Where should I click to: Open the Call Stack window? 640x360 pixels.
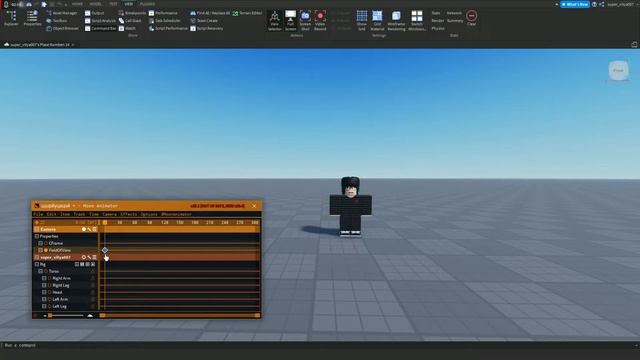coord(130,20)
